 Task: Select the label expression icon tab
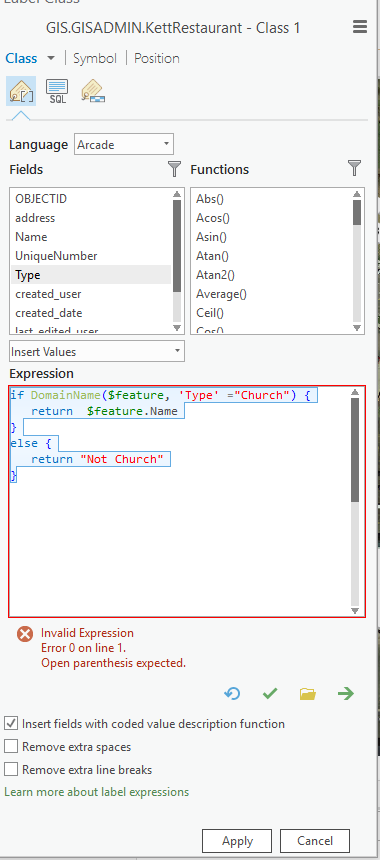[x=21, y=91]
